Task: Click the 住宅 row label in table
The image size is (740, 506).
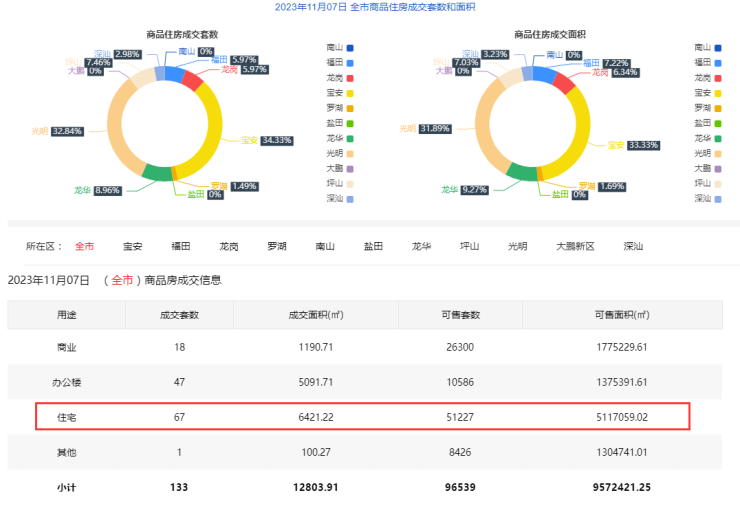Action: point(67,416)
